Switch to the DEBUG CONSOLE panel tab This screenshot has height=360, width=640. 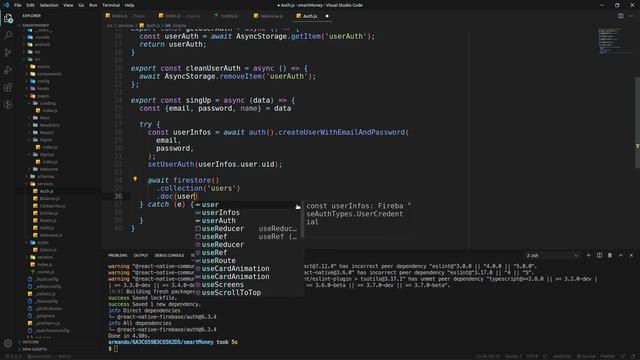169,255
